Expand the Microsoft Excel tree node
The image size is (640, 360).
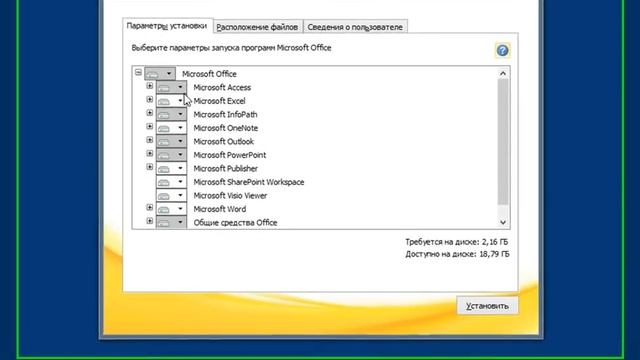tap(150, 100)
